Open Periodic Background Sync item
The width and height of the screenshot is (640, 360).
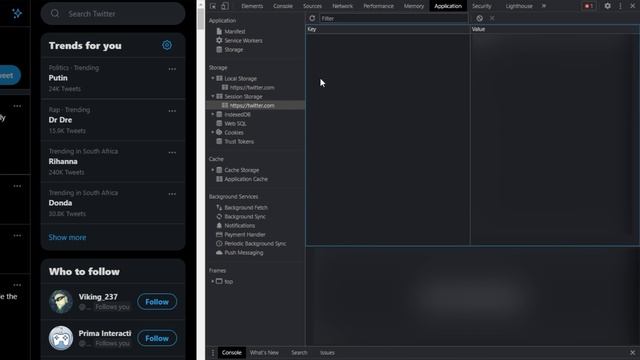click(x=255, y=243)
